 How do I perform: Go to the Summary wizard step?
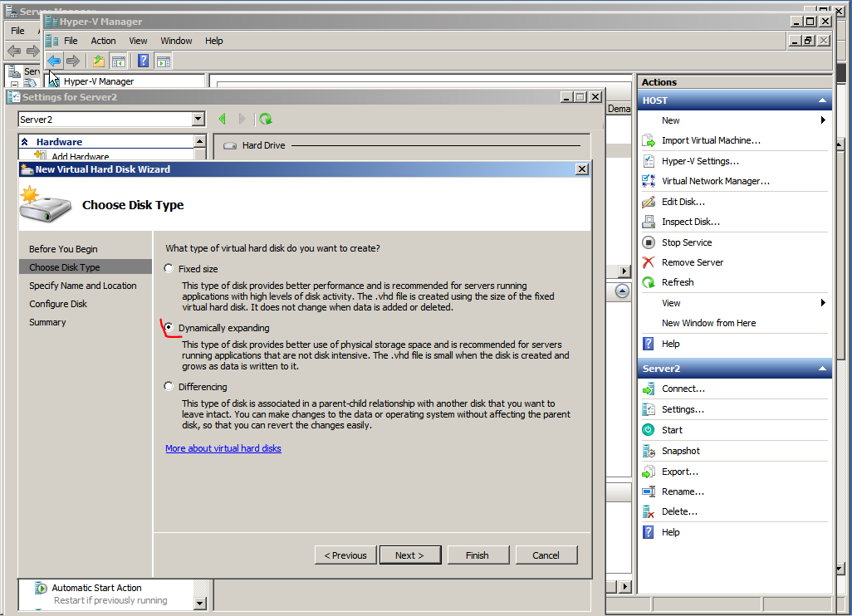48,322
